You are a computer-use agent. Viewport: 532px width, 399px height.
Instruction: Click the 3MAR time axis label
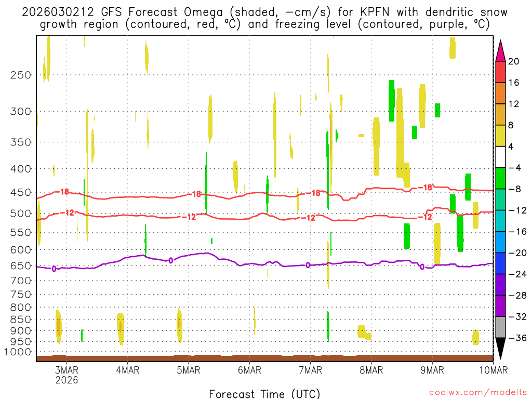click(x=66, y=370)
